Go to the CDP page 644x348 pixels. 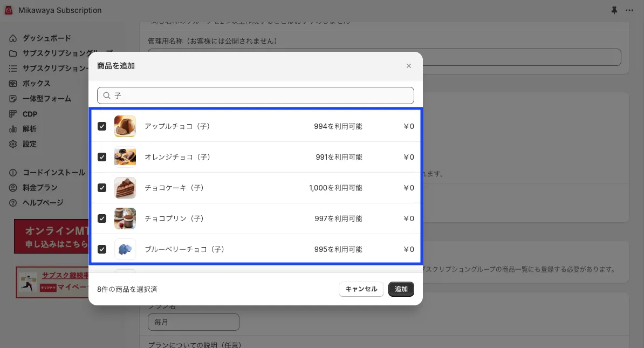[x=30, y=114]
